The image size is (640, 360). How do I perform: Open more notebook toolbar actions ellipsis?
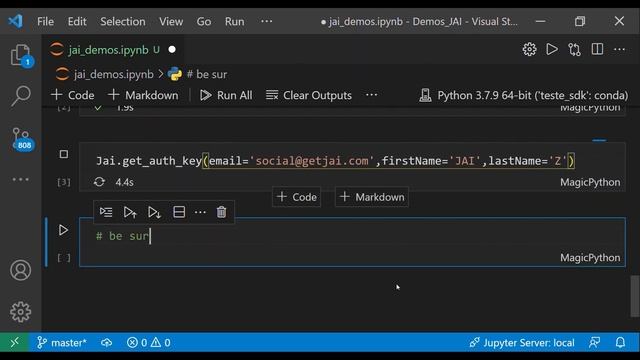point(371,95)
